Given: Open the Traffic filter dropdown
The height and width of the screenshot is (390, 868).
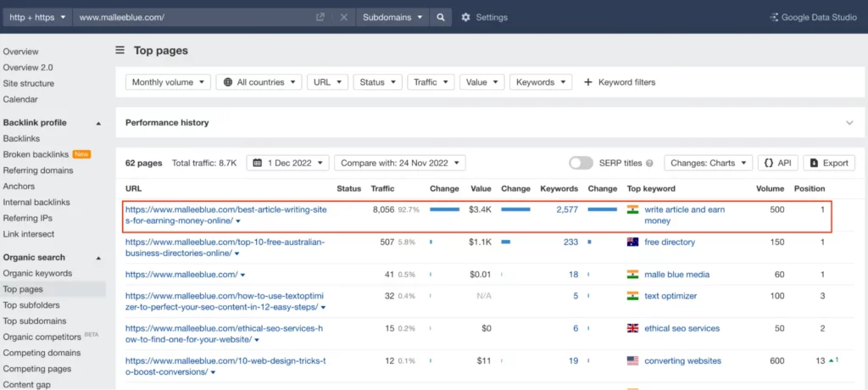Looking at the screenshot, I should [x=431, y=82].
